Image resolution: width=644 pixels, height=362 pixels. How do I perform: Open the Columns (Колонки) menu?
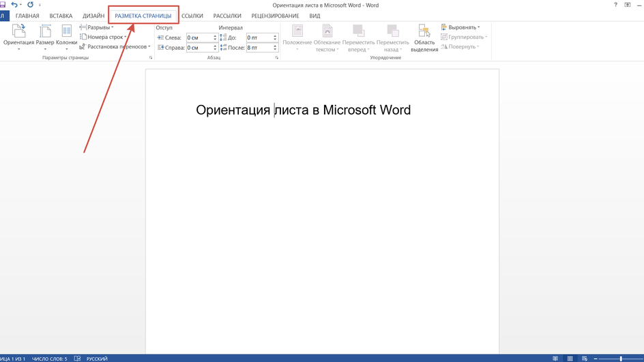67,37
